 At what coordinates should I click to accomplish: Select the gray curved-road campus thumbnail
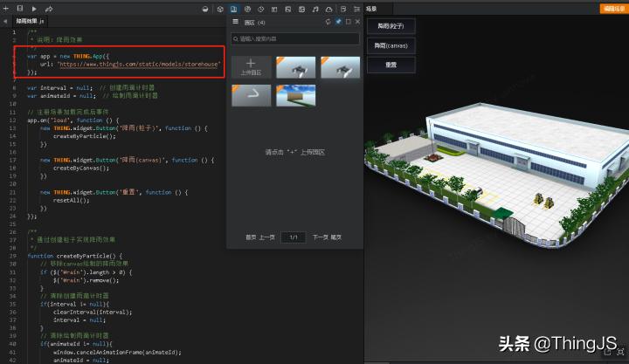[x=251, y=95]
